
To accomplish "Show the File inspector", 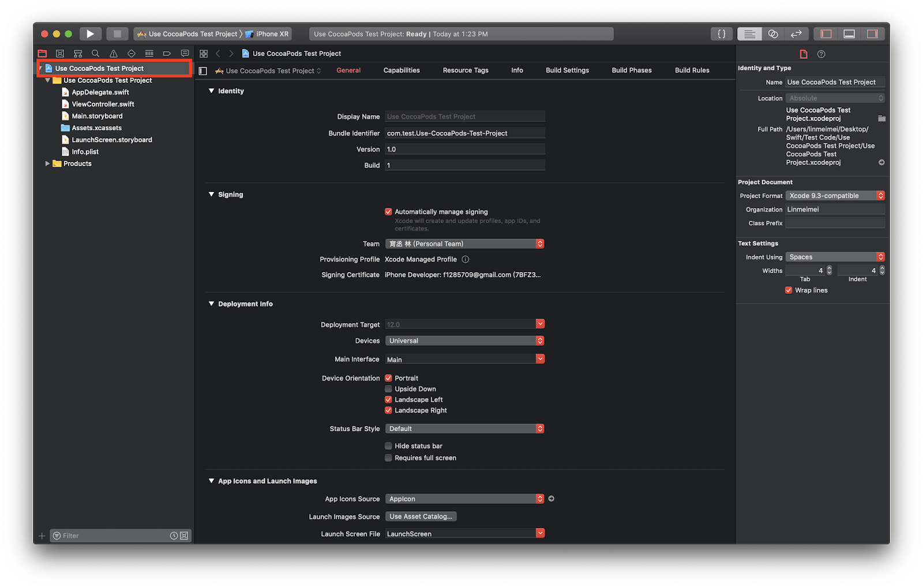I will point(804,54).
